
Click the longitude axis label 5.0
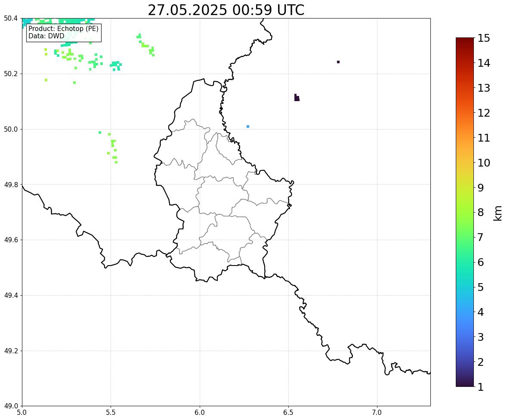[22, 413]
